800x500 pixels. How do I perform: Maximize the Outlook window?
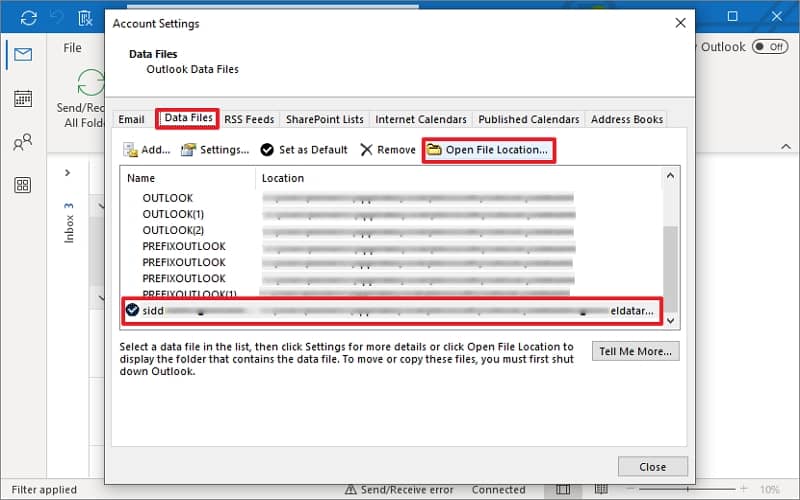(x=732, y=16)
